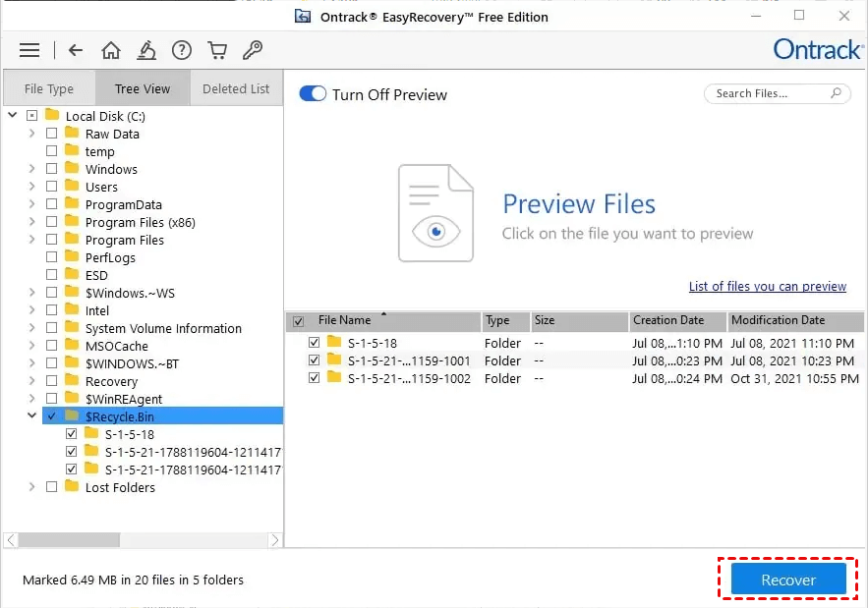Click the search magnifier icon
Screen dimensions: 868x608
pos(836,93)
